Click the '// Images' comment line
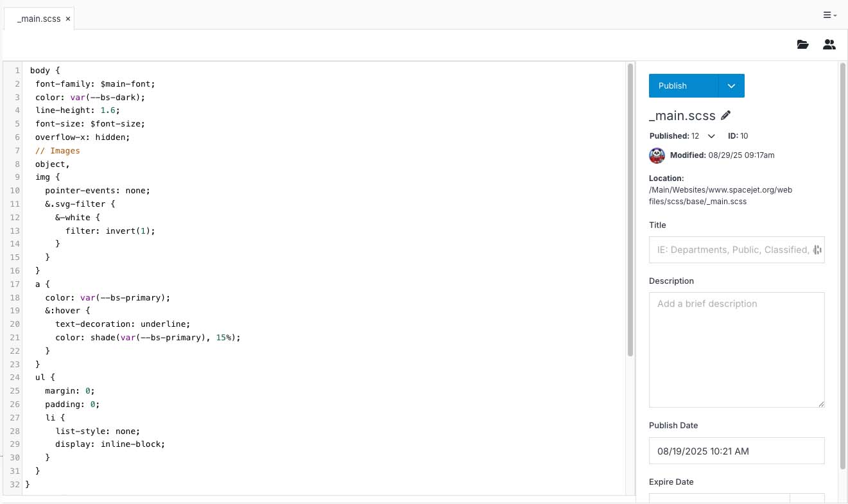Viewport: 848px width, 504px height. coord(58,150)
